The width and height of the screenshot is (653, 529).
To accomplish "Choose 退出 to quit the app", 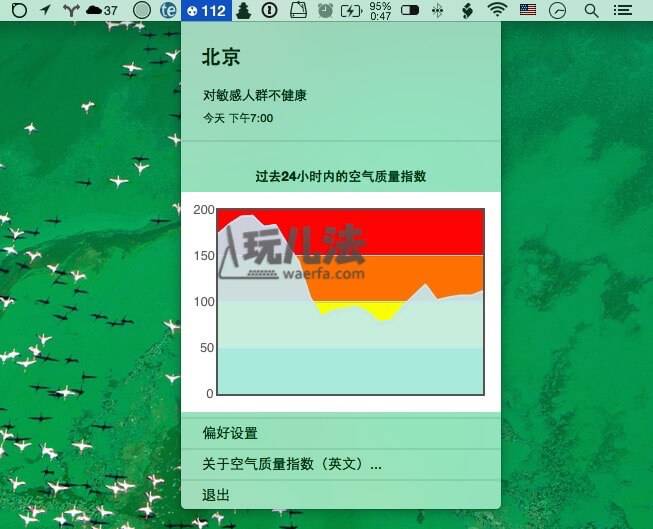I will (216, 495).
